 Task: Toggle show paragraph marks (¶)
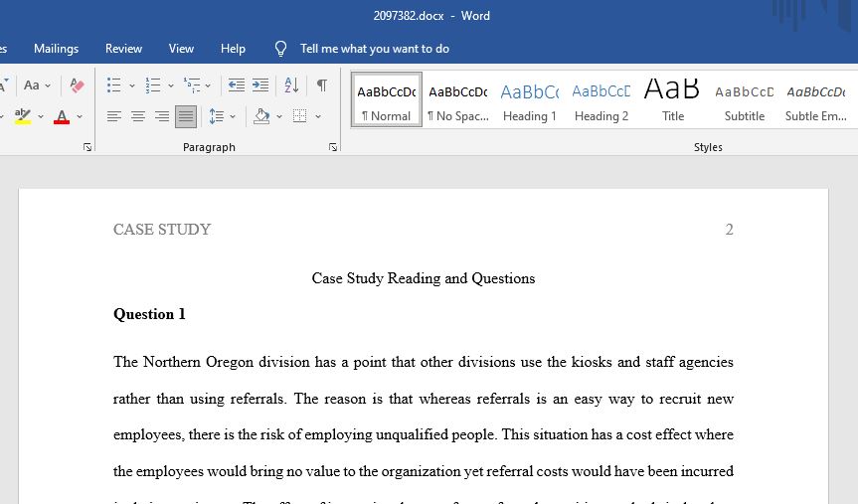[x=322, y=85]
